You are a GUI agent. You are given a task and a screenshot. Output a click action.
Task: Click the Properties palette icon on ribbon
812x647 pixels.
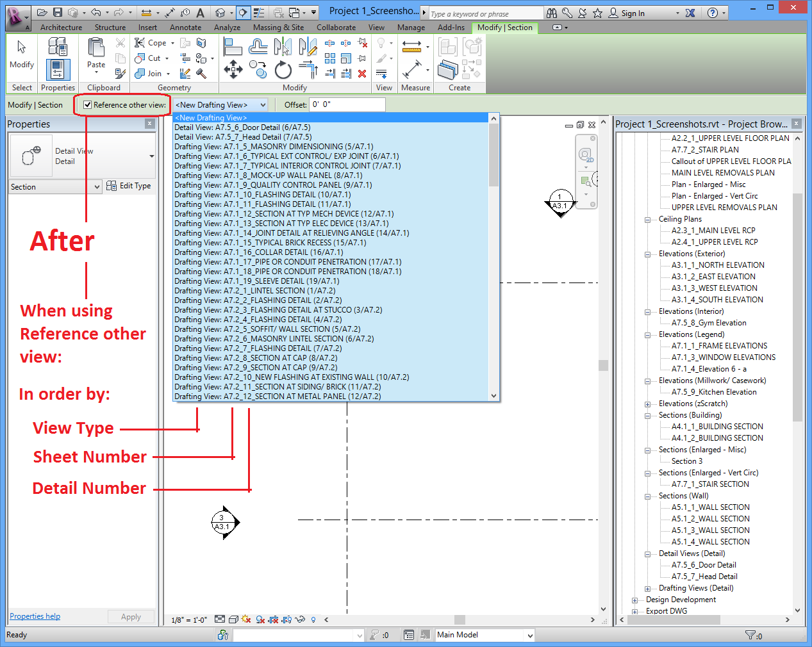click(57, 69)
